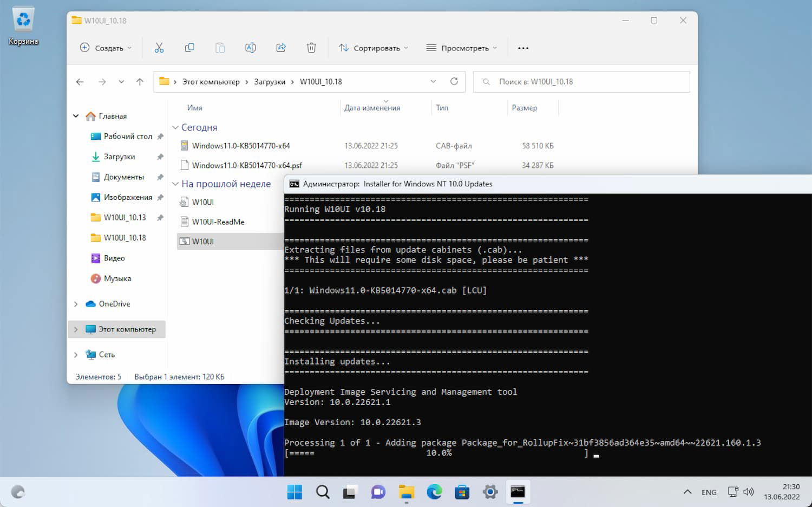
Task: Click the Share icon in toolbar
Action: tap(281, 48)
